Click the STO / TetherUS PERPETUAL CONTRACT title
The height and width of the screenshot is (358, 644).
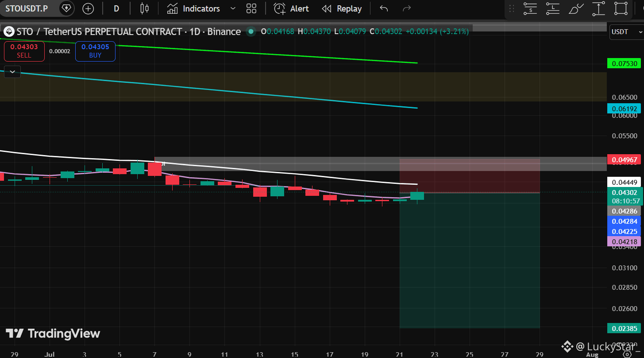point(128,31)
